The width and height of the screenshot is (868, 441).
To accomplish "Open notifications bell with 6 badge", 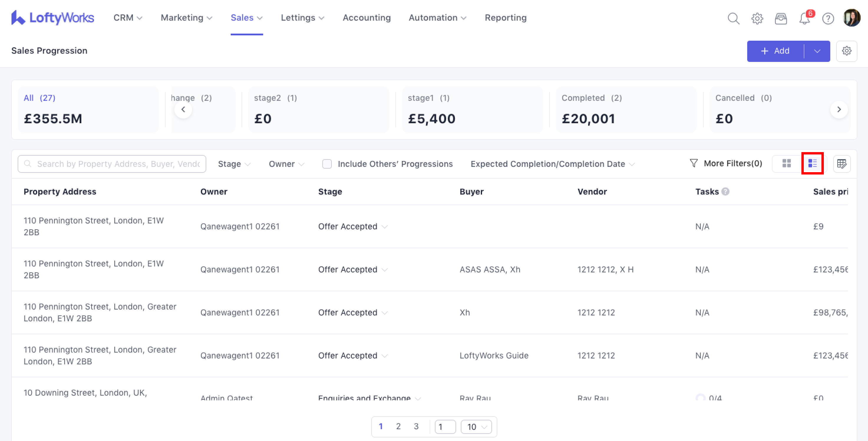I will point(805,18).
